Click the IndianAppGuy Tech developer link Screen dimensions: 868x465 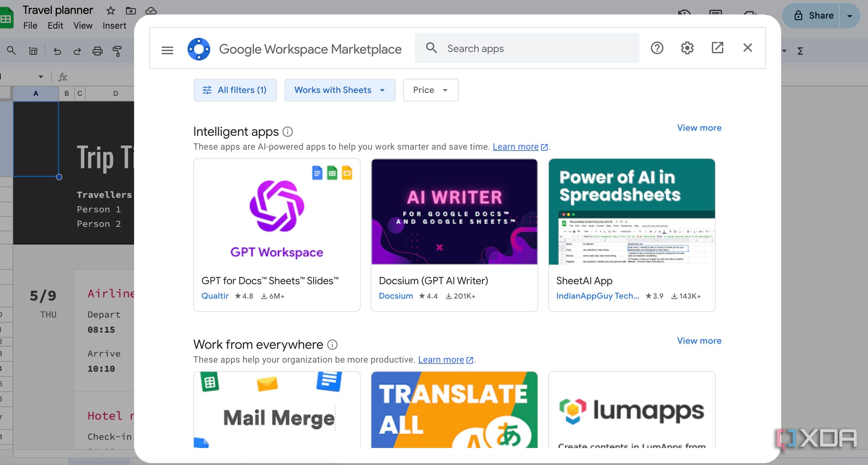pos(597,296)
